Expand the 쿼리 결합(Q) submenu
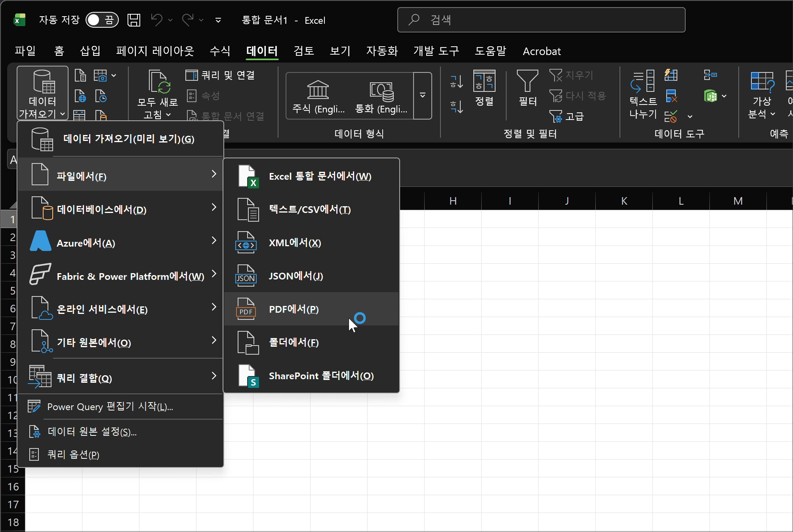 pos(120,376)
